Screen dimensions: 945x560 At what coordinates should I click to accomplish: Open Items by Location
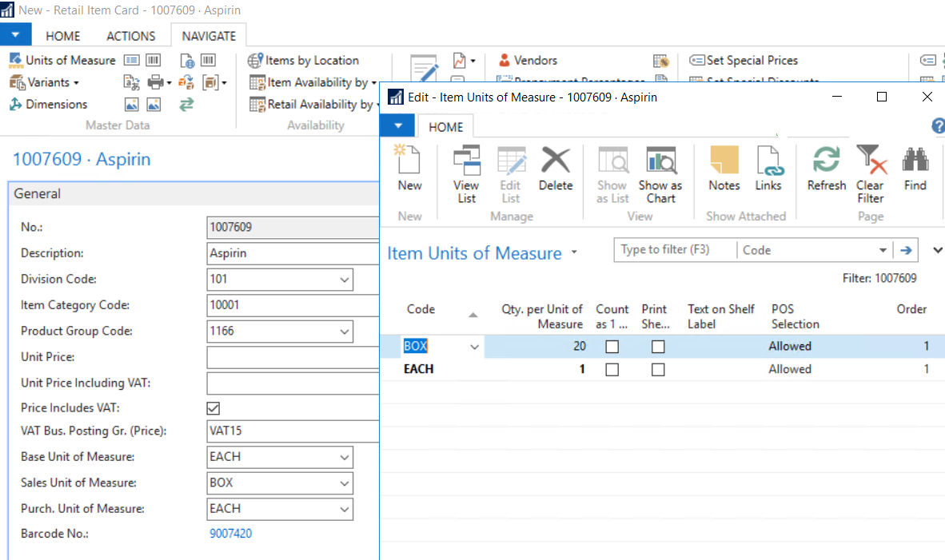(x=303, y=60)
